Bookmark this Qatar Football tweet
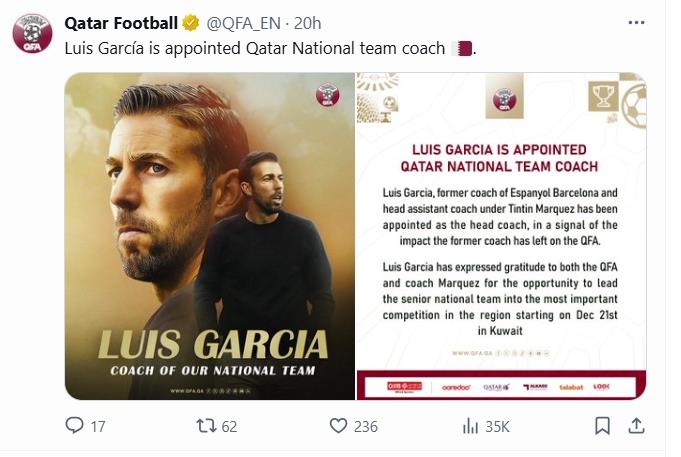Viewport: 681px width, 457px height. click(x=602, y=426)
